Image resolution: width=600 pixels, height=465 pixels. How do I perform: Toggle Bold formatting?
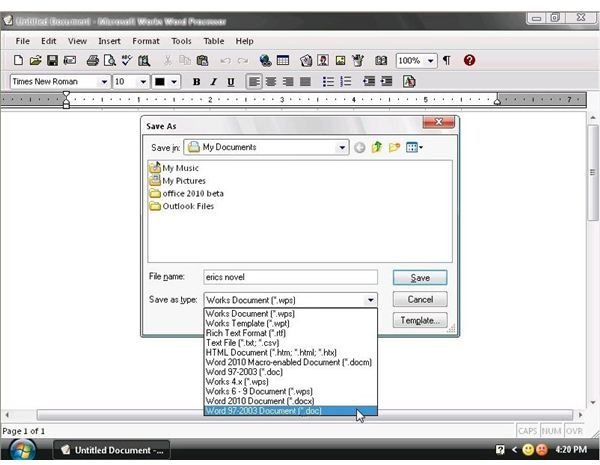tap(196, 82)
